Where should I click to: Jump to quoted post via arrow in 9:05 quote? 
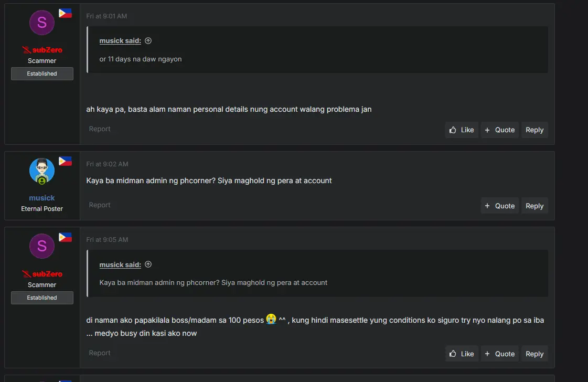click(148, 264)
